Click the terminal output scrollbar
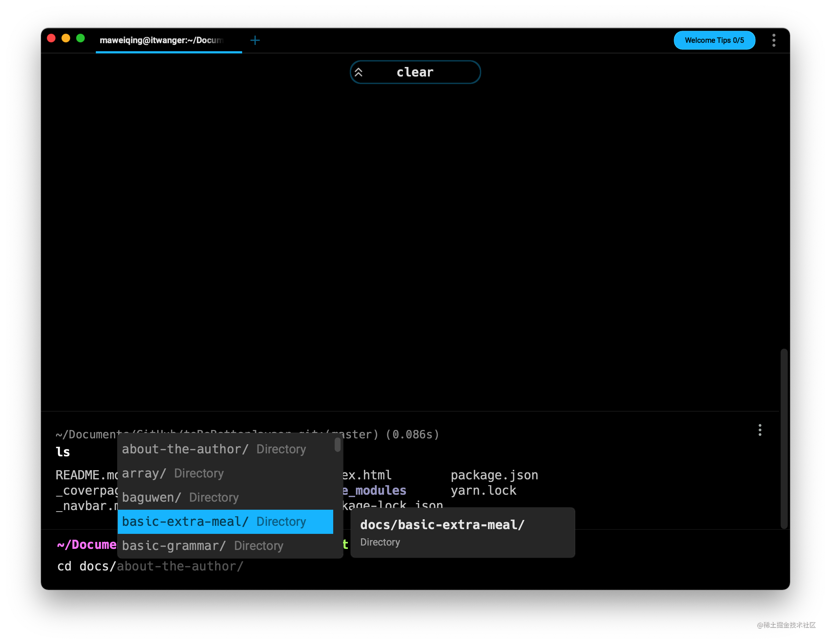The image size is (831, 644). pos(783,438)
